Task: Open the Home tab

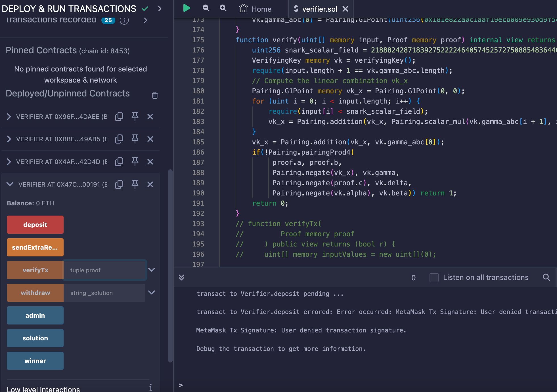Action: point(255,9)
